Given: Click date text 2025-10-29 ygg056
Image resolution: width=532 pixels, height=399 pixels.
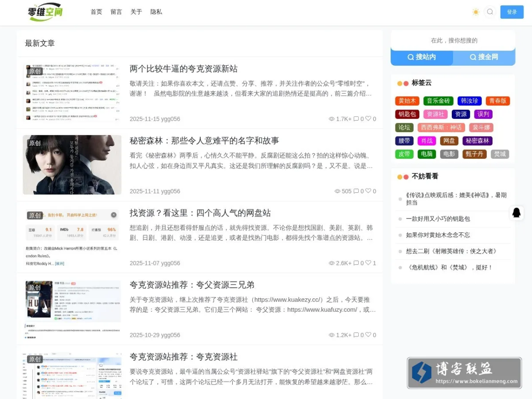Looking at the screenshot, I should pyautogui.click(x=155, y=335).
